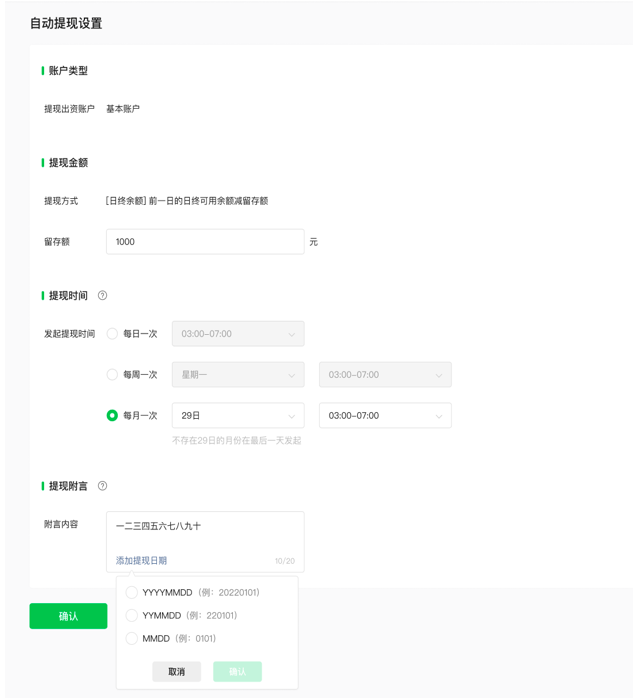The width and height of the screenshot is (633, 698).
Task: Select the 每日一次 radio button
Action: coord(112,333)
